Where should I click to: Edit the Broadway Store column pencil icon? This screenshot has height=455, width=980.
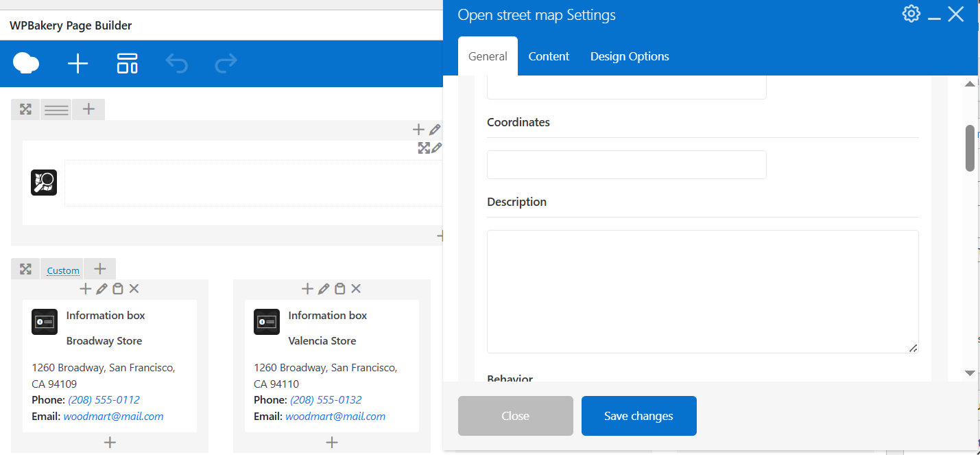tap(101, 289)
